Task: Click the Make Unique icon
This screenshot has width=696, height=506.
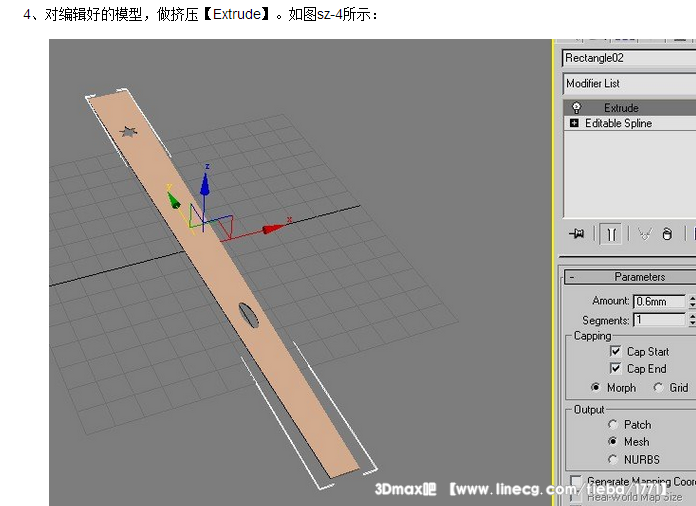Action: click(645, 233)
